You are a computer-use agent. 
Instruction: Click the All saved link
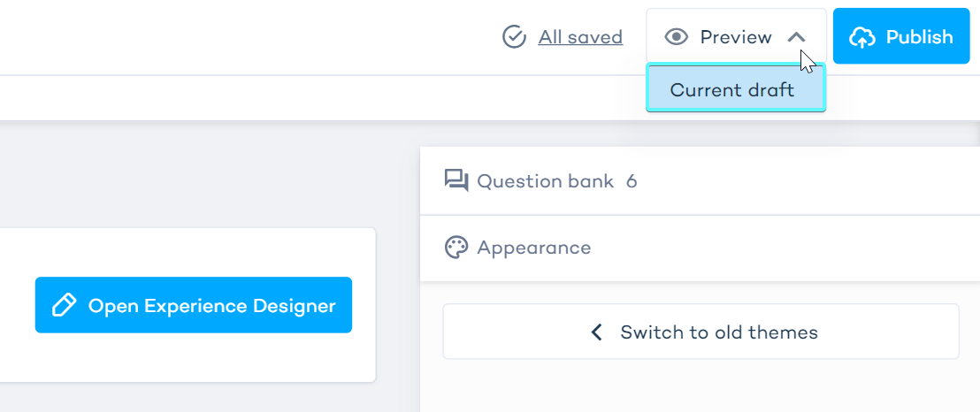(x=580, y=37)
